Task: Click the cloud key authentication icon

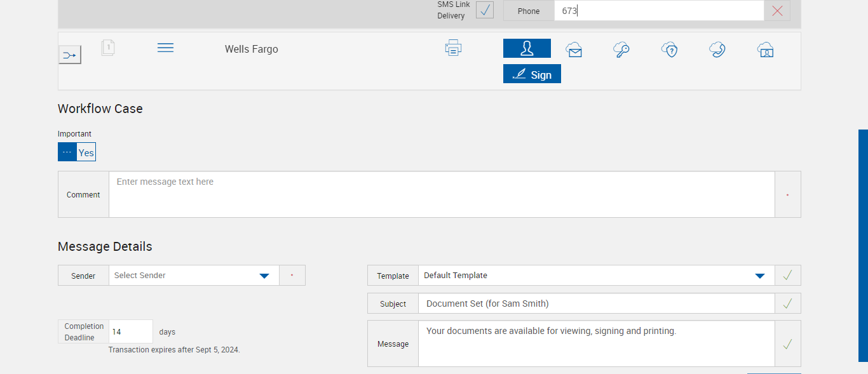Action: tap(621, 50)
